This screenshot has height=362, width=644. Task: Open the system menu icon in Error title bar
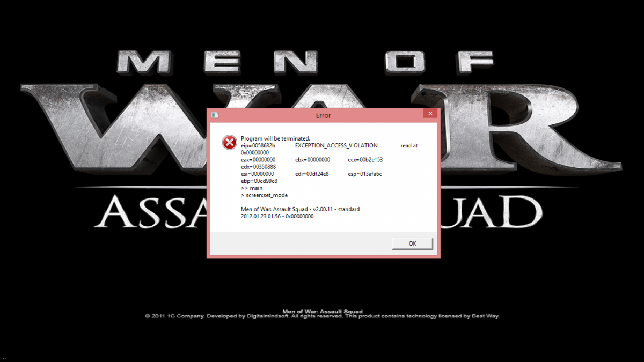[214, 115]
